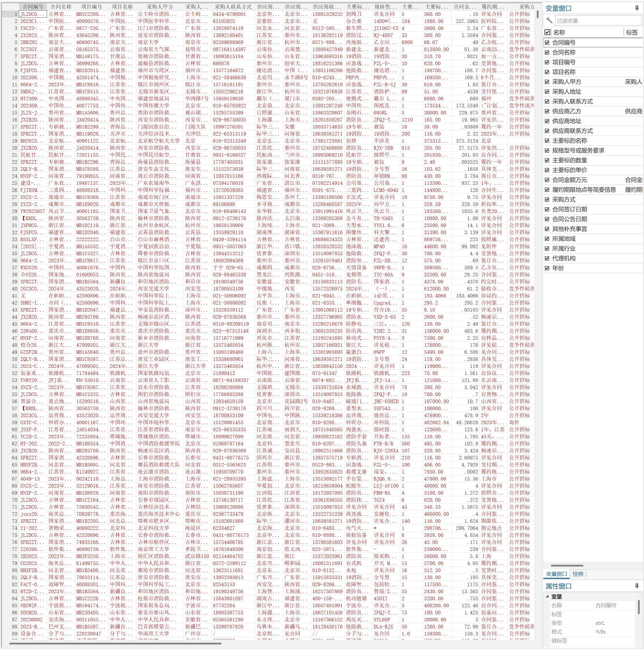Viewport: 644px width, 650px height.
Task: Switch to the 快照 tab
Action: coord(578,574)
